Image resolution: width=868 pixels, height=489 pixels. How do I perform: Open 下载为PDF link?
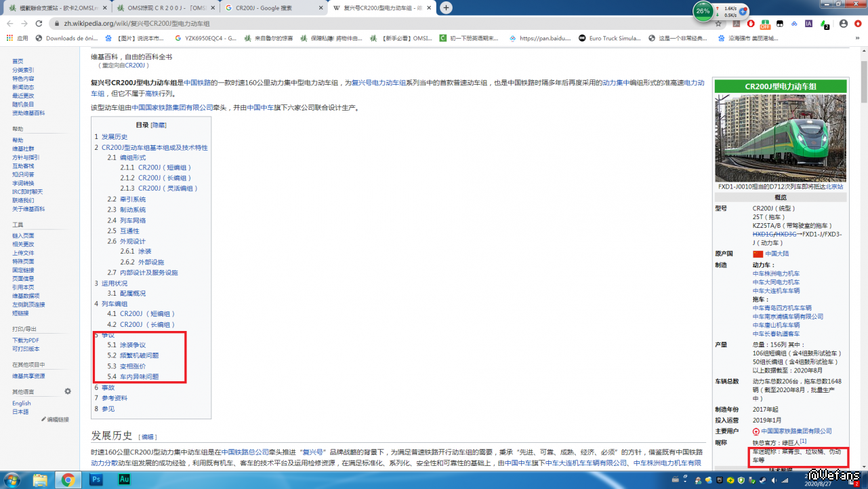pos(26,340)
